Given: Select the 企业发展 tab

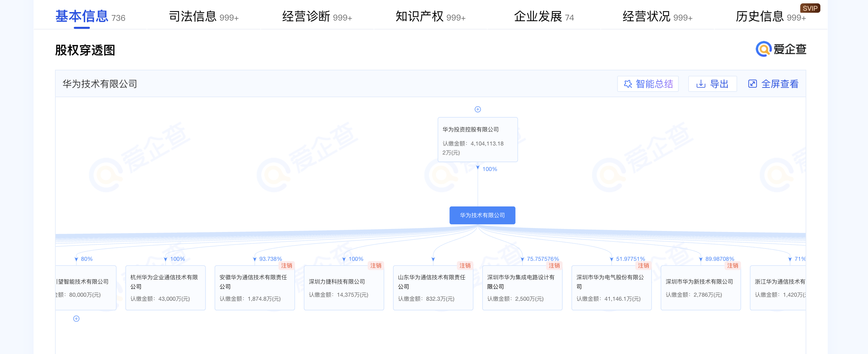Looking at the screenshot, I should (544, 16).
